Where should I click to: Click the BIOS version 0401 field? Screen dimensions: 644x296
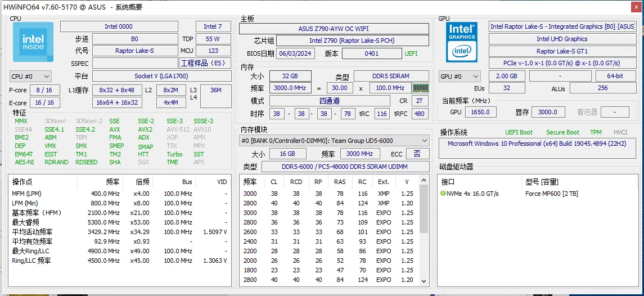click(x=372, y=53)
